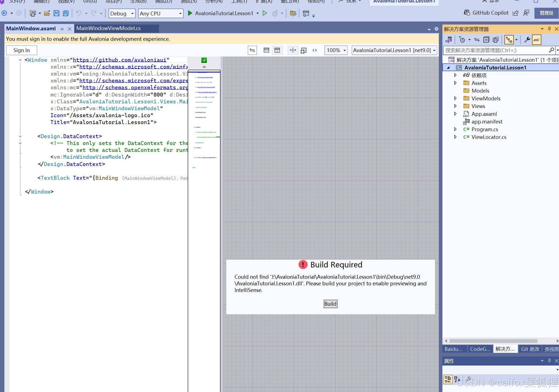Click the Build button in the Build Required prompt
559x392 pixels.
pos(330,304)
